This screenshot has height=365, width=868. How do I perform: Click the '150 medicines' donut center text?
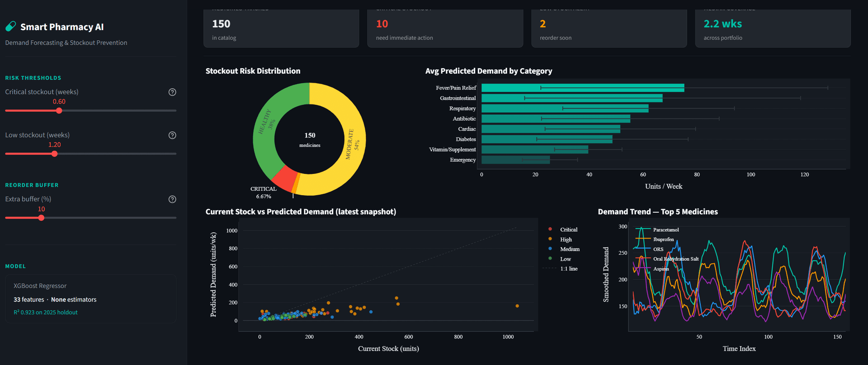pyautogui.click(x=310, y=140)
